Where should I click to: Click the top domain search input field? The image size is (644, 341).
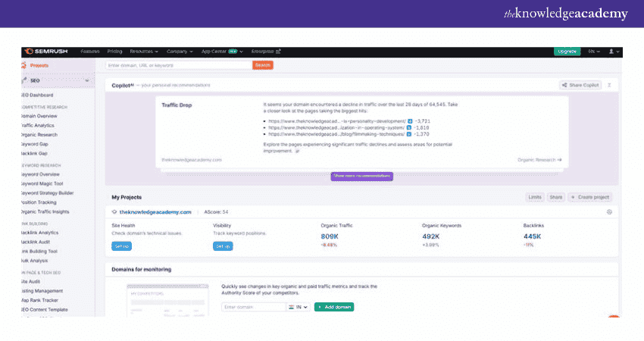pyautogui.click(x=178, y=65)
